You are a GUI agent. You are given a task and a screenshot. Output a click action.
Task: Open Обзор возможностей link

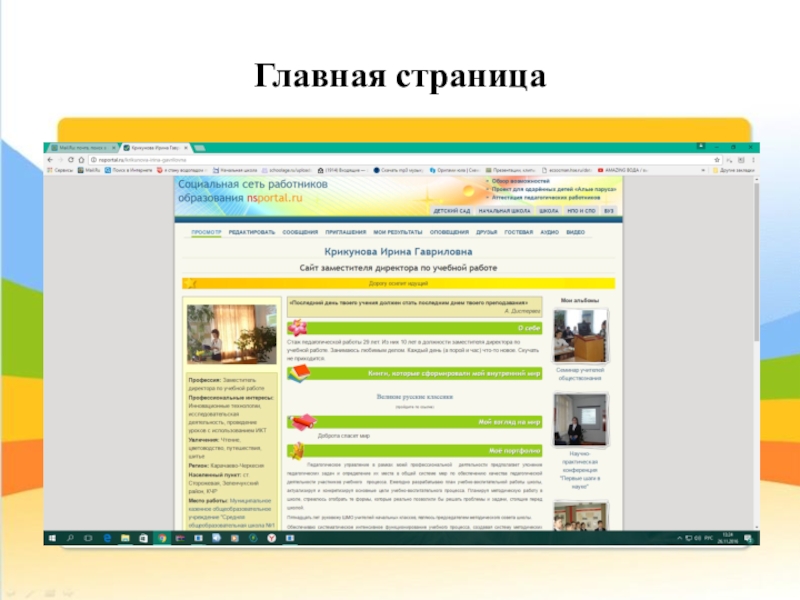click(x=520, y=181)
